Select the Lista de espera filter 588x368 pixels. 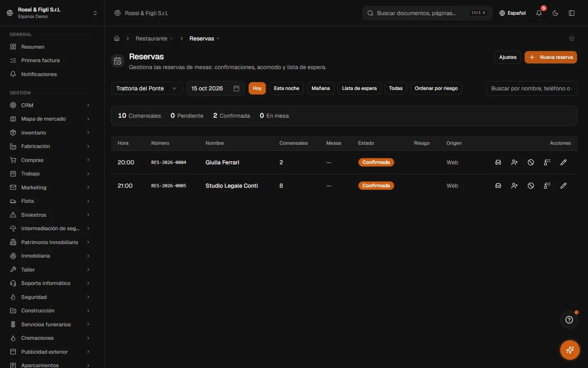click(359, 88)
